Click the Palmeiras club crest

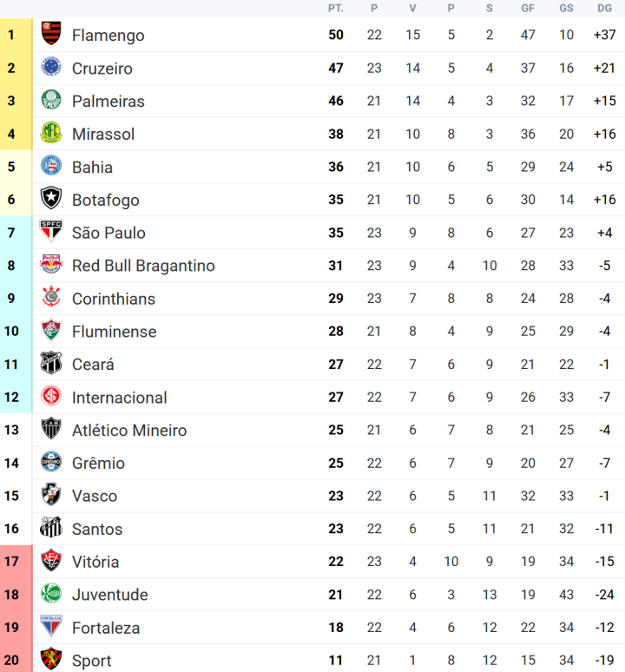click(x=51, y=101)
